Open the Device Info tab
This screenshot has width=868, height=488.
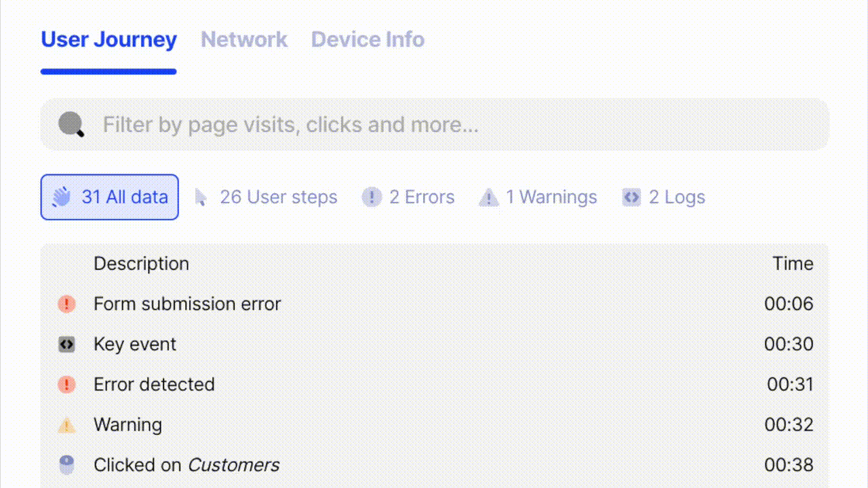point(368,39)
